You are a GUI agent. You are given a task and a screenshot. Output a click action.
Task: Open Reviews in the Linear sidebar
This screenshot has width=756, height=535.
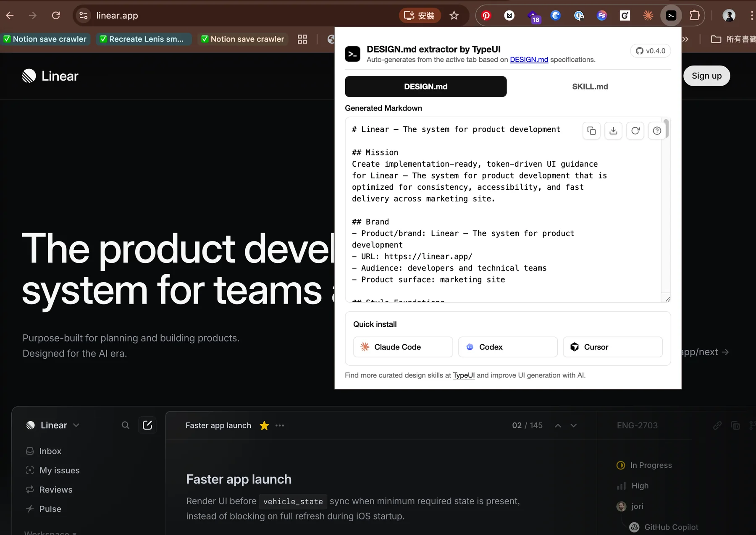coord(49,490)
